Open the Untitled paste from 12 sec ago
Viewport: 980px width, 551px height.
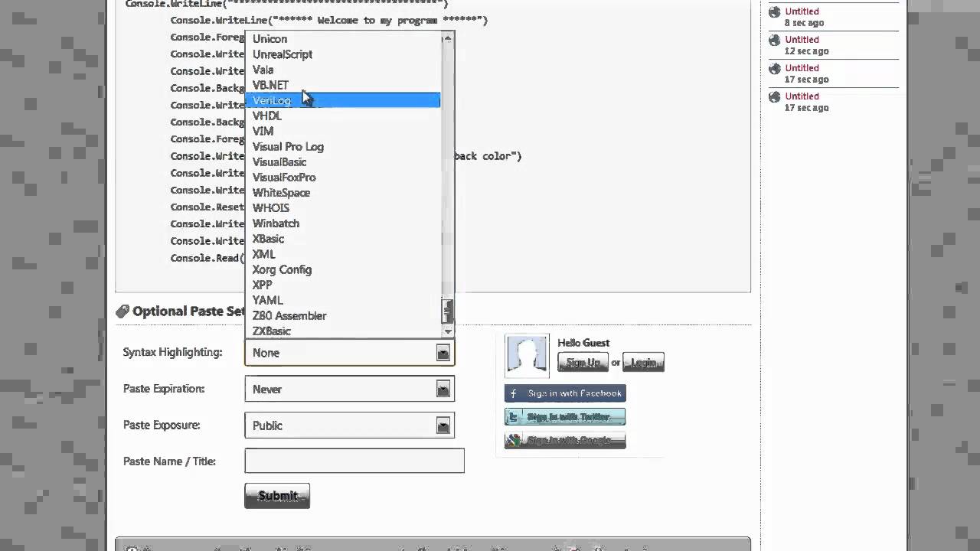tap(802, 40)
